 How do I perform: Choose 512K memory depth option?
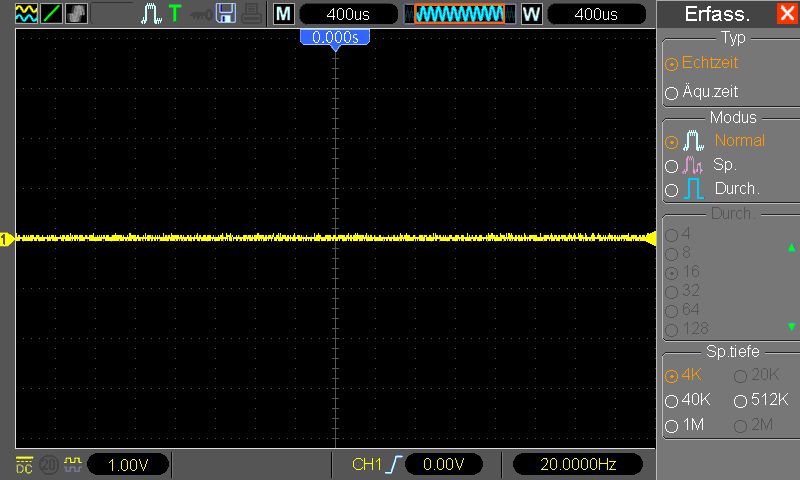click(760, 401)
